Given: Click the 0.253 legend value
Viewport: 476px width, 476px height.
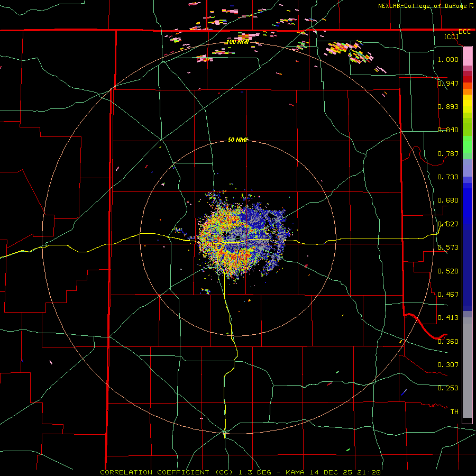Looking at the screenshot, I should [x=448, y=388].
